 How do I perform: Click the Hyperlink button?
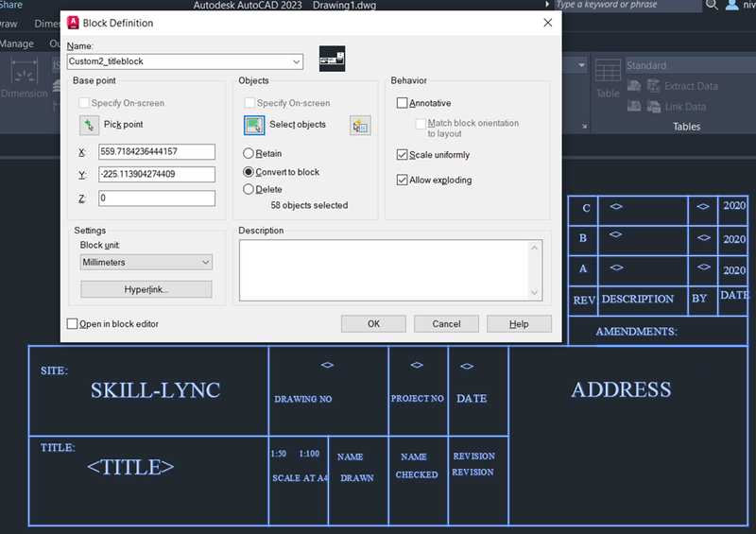pos(146,289)
